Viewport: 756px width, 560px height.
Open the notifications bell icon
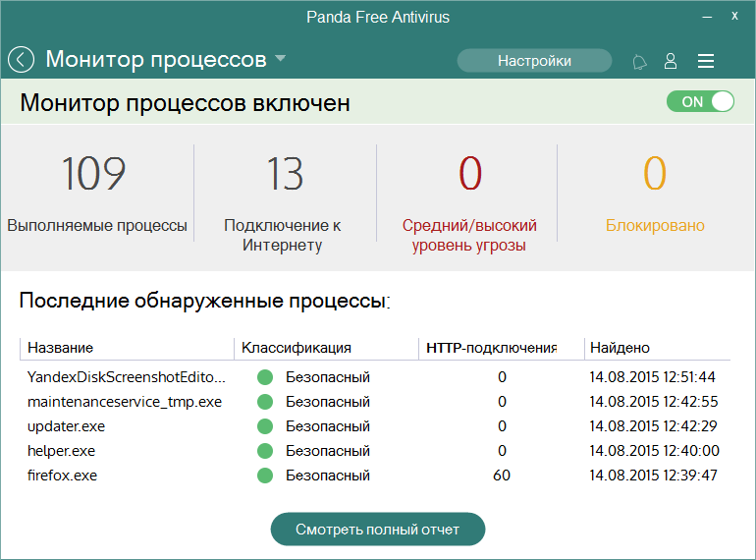tap(640, 62)
